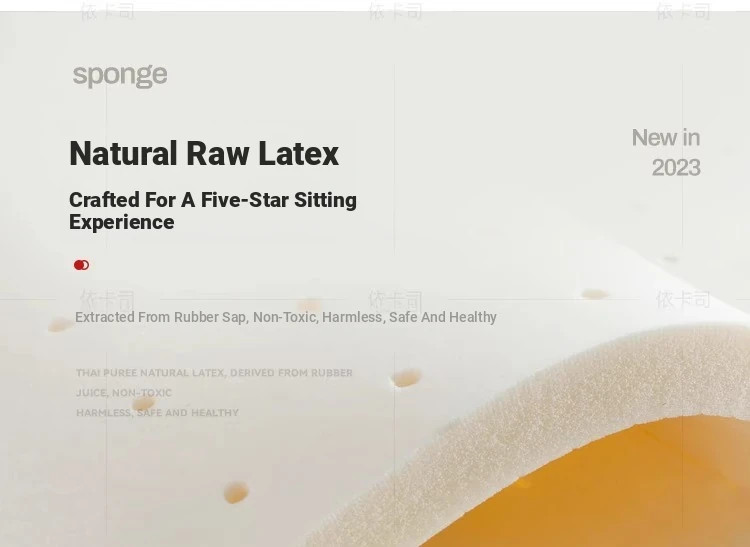Click the latex hole right of THAI PUREE text
Image resolution: width=750 pixels, height=547 pixels.
pyautogui.click(x=406, y=378)
